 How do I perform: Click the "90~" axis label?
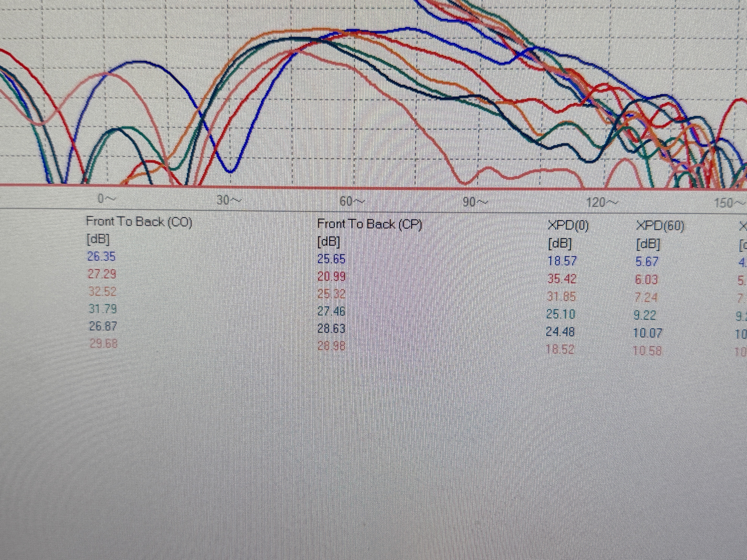475,202
